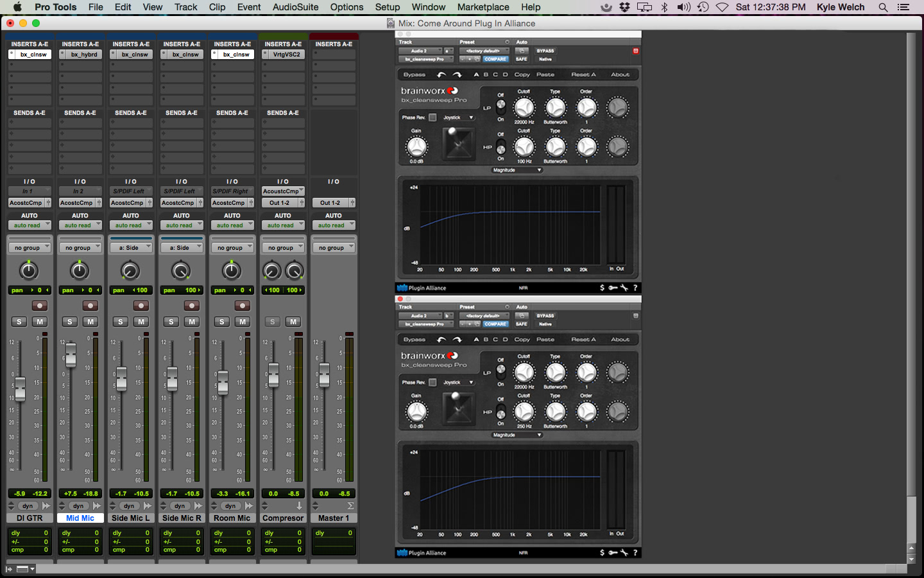The height and width of the screenshot is (578, 924).
Task: Open the Track menu
Action: (186, 7)
